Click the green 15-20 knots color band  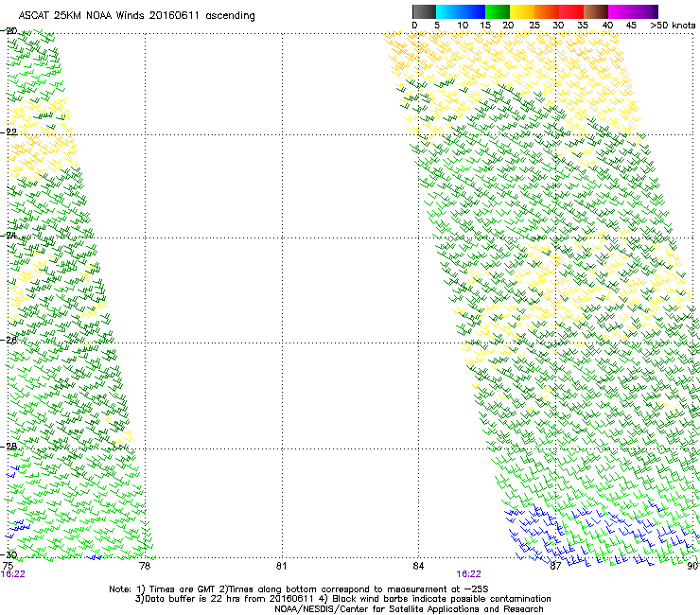pyautogui.click(x=498, y=11)
